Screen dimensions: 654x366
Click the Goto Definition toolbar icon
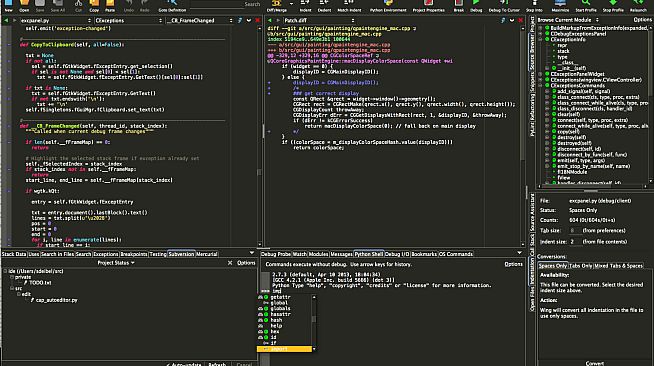[172, 4]
